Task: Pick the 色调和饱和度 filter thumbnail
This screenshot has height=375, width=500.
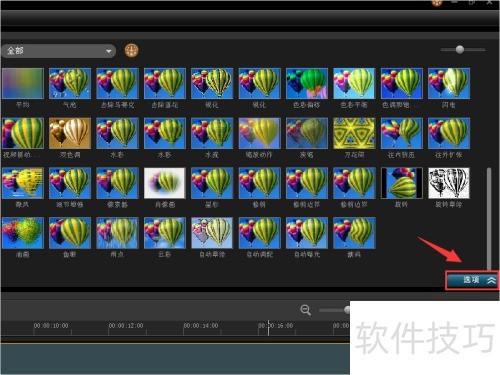Action: (x=402, y=83)
